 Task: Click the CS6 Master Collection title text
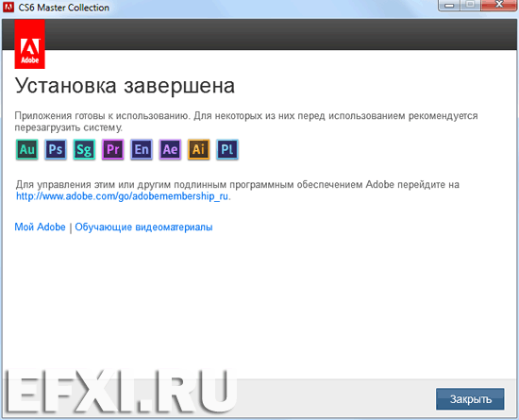pos(64,8)
